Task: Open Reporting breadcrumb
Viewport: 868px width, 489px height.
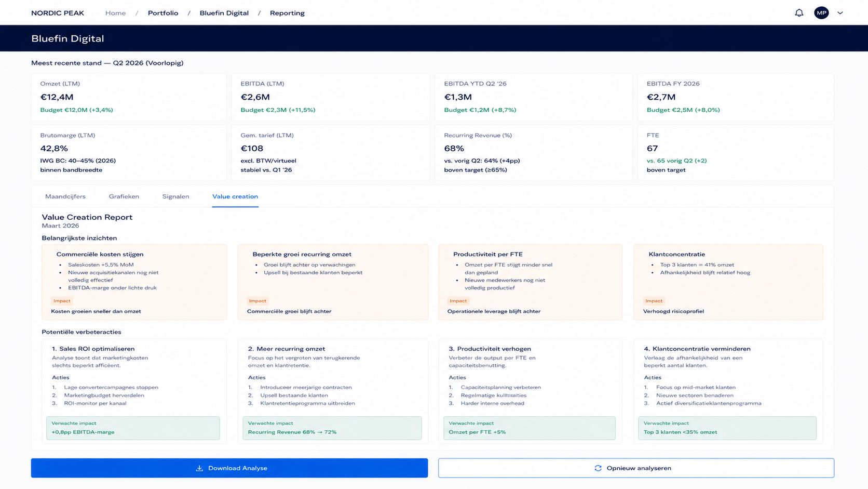Action: [x=287, y=13]
